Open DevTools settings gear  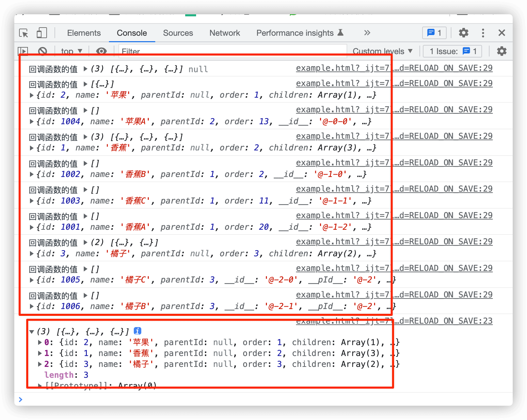coord(463,33)
